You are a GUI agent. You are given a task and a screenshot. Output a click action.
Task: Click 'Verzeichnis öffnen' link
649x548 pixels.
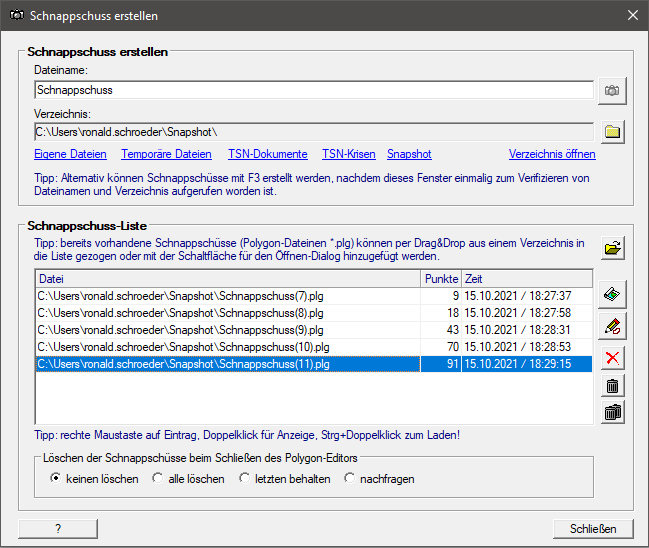click(x=552, y=154)
